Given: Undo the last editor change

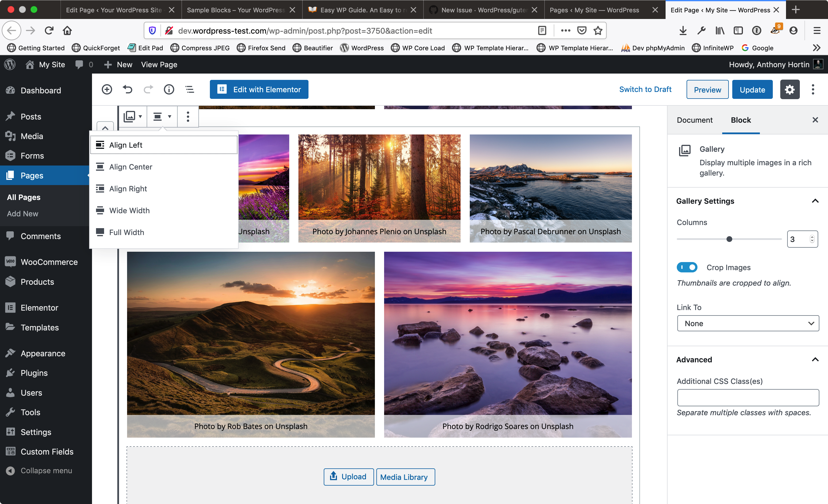Looking at the screenshot, I should click(x=128, y=89).
